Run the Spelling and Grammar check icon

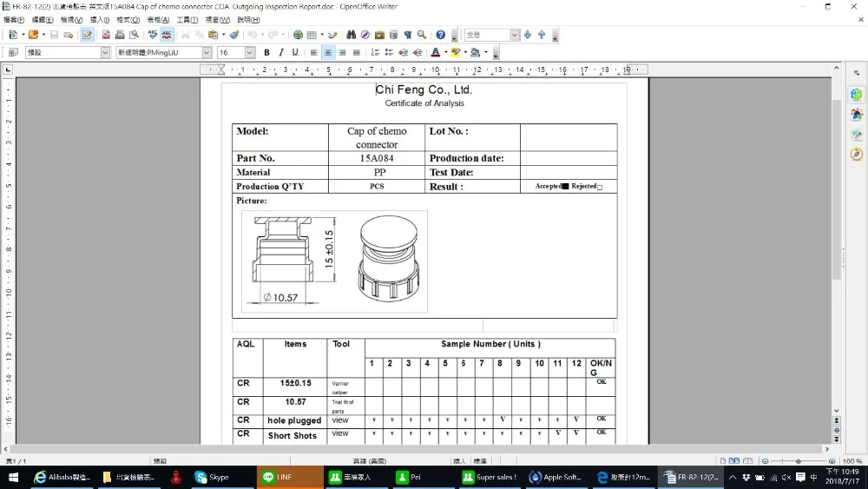(153, 35)
